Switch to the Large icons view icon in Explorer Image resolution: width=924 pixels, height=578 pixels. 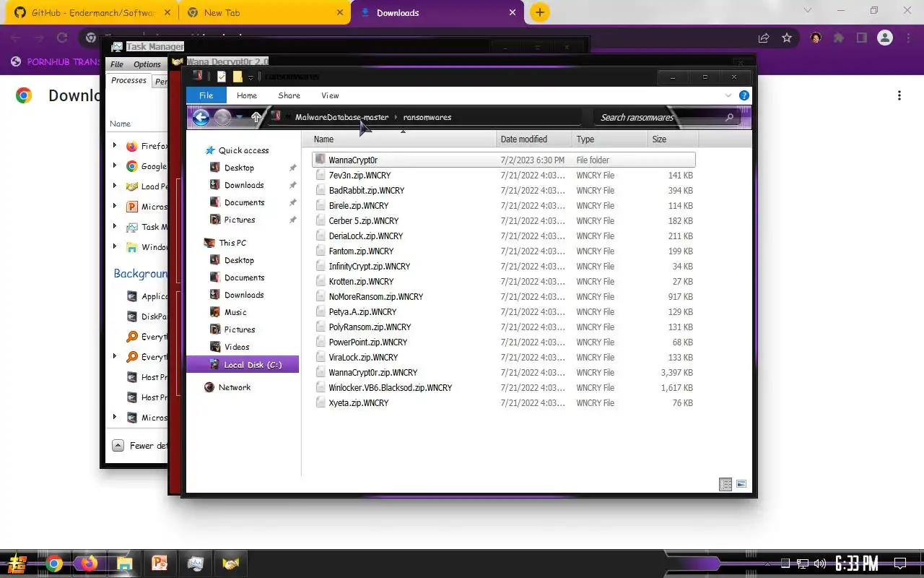tap(741, 485)
